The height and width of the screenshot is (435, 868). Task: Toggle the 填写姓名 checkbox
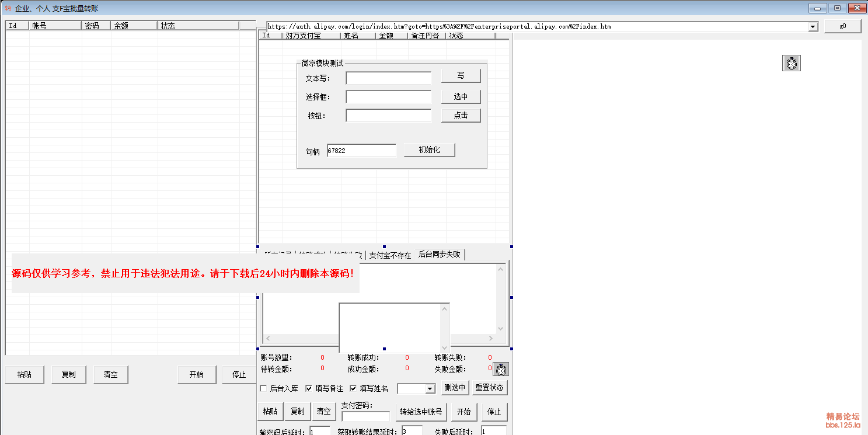(x=353, y=388)
